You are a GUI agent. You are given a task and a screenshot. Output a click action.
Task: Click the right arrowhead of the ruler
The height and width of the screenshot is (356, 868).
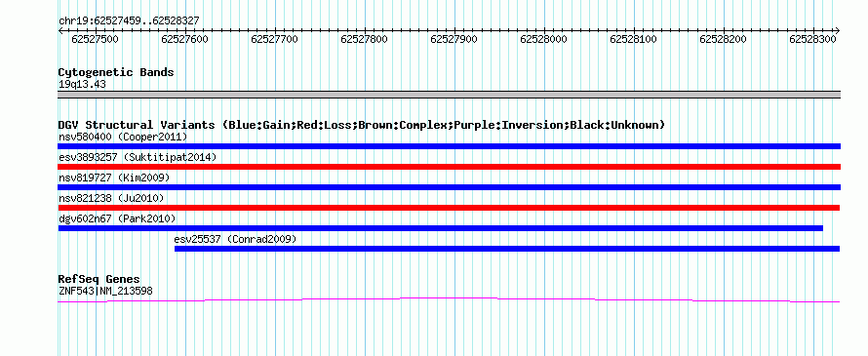pos(838,30)
